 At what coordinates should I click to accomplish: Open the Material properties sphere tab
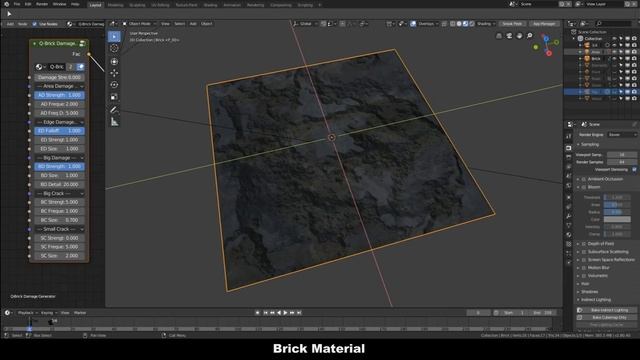click(569, 235)
